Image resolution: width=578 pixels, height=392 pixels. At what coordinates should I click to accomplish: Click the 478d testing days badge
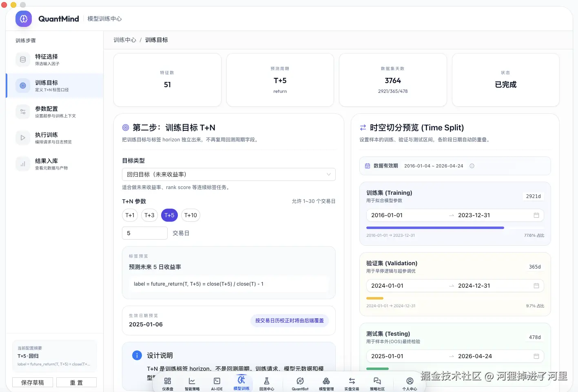[535, 337]
